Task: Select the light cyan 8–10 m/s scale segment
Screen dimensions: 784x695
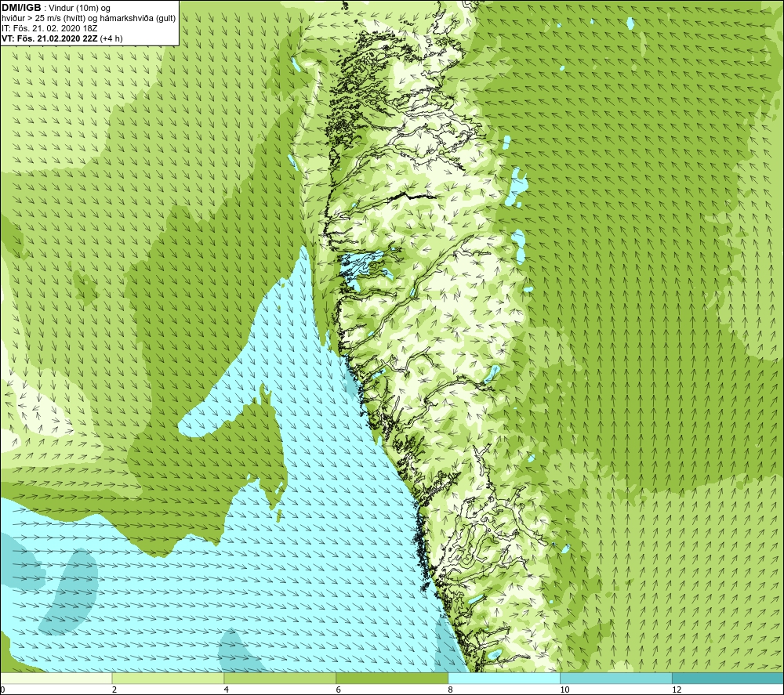Action: pos(504,678)
